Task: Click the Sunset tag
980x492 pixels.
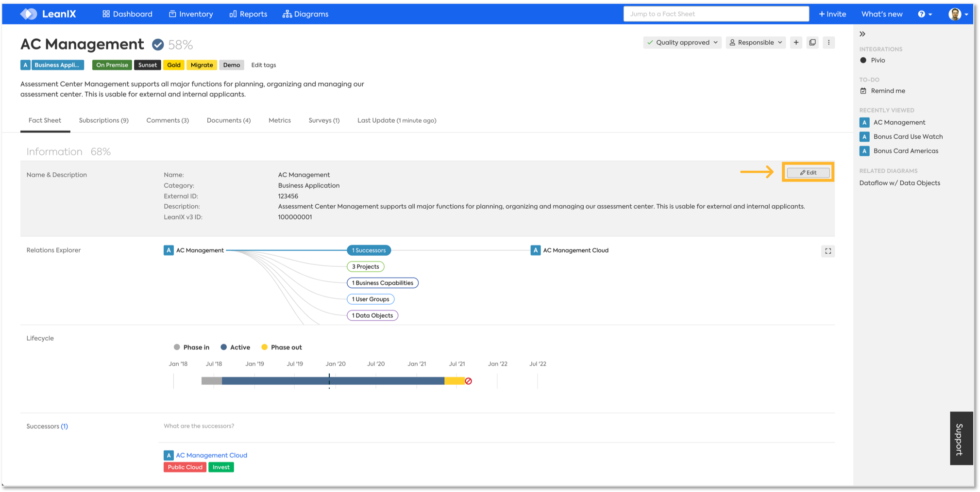Action: click(148, 65)
